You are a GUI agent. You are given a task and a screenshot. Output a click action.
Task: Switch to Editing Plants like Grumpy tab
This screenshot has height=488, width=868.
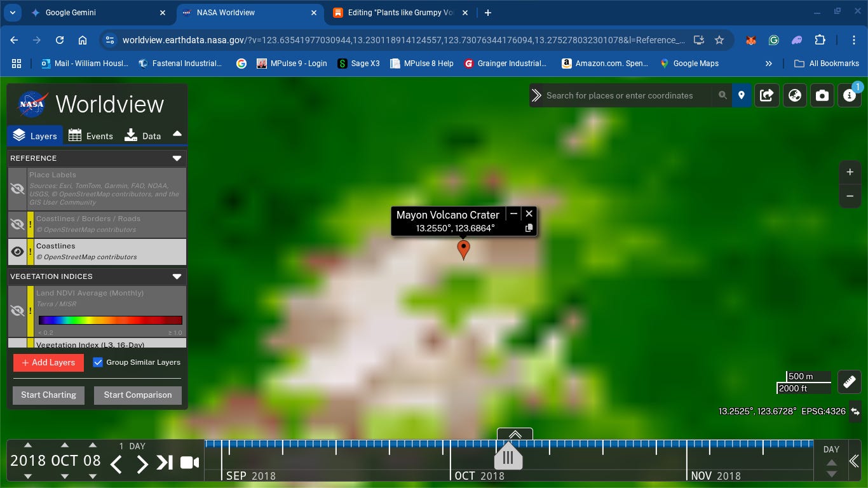pos(400,13)
